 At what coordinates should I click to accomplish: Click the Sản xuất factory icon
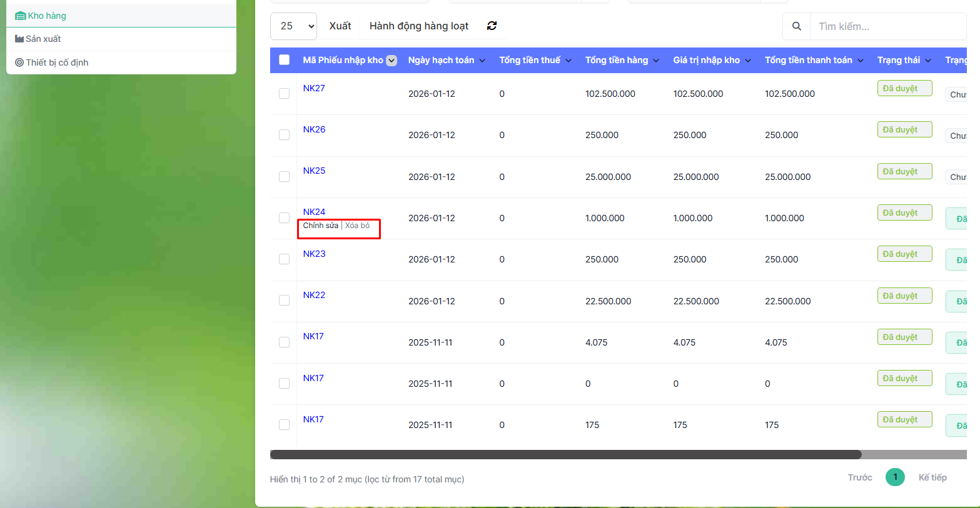pos(19,39)
